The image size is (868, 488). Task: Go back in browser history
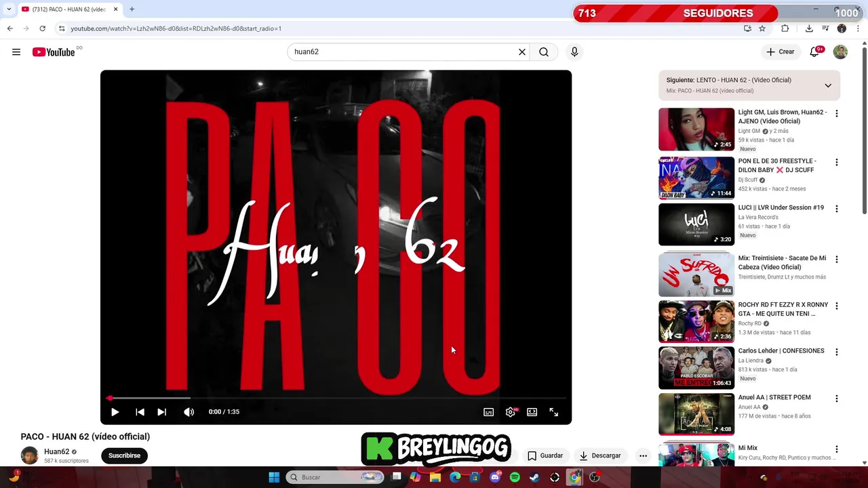click(x=9, y=28)
